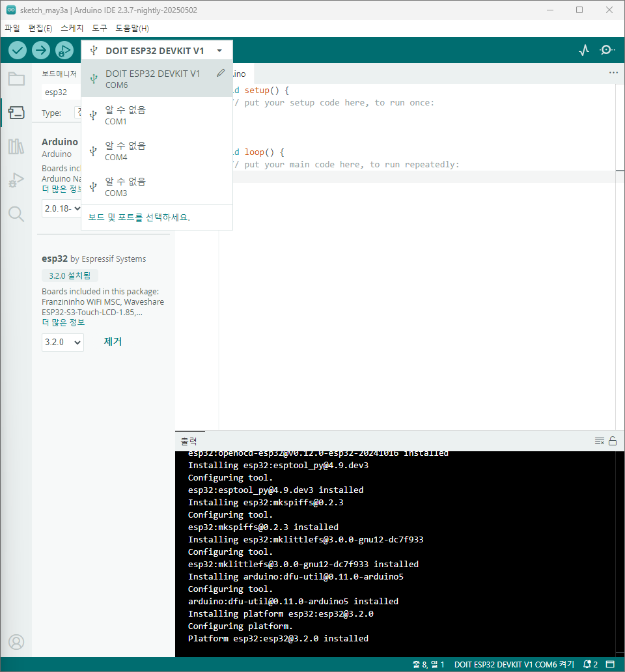Click '더 많은 정보' link under Arduino boards
Image resolution: width=625 pixels, height=672 pixels.
(61, 189)
